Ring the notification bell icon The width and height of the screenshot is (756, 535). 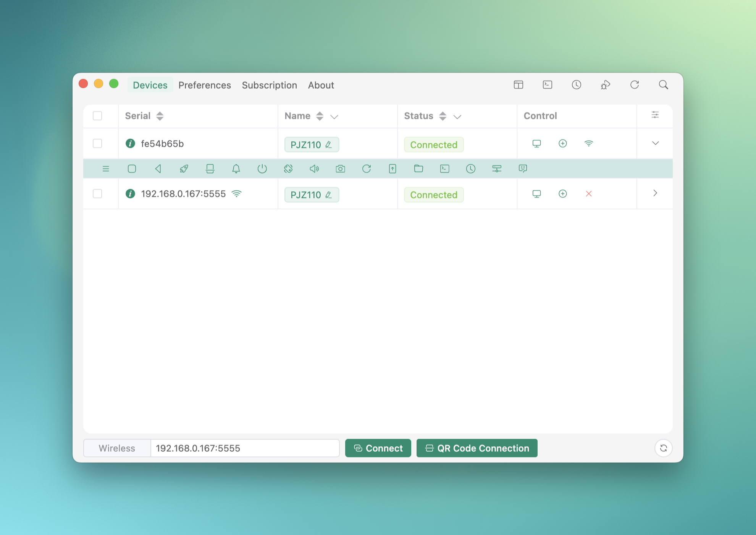pos(236,169)
